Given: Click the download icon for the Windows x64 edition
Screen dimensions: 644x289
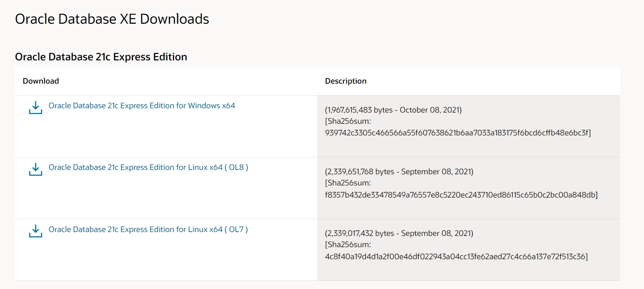Looking at the screenshot, I should pyautogui.click(x=35, y=108).
